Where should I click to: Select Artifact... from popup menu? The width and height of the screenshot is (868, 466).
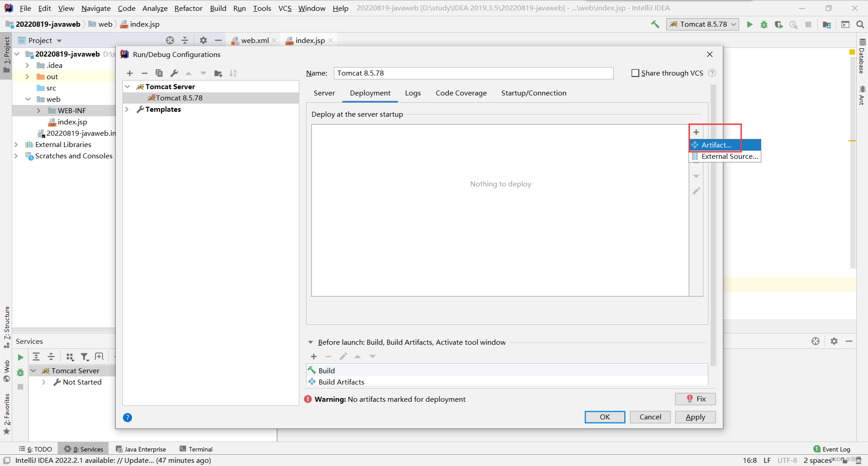tap(725, 145)
